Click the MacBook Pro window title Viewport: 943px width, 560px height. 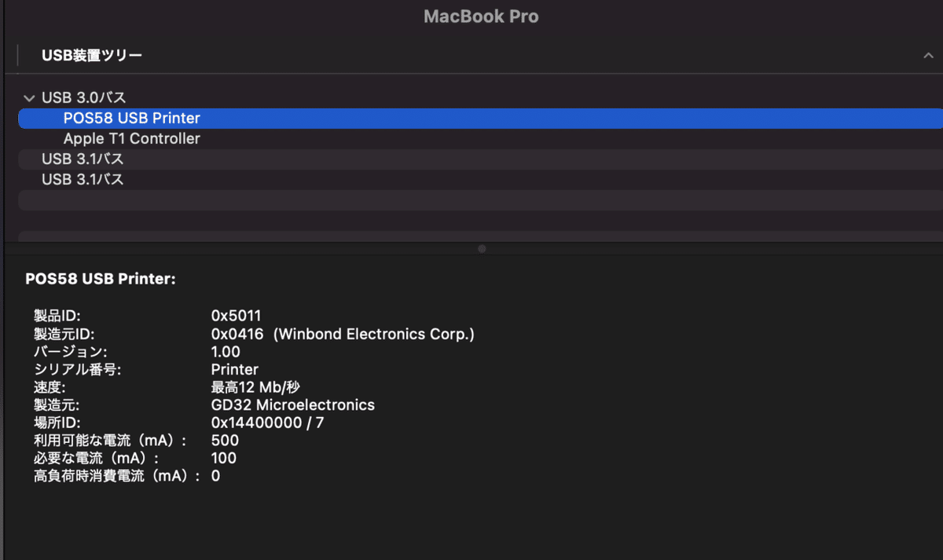pyautogui.click(x=481, y=16)
